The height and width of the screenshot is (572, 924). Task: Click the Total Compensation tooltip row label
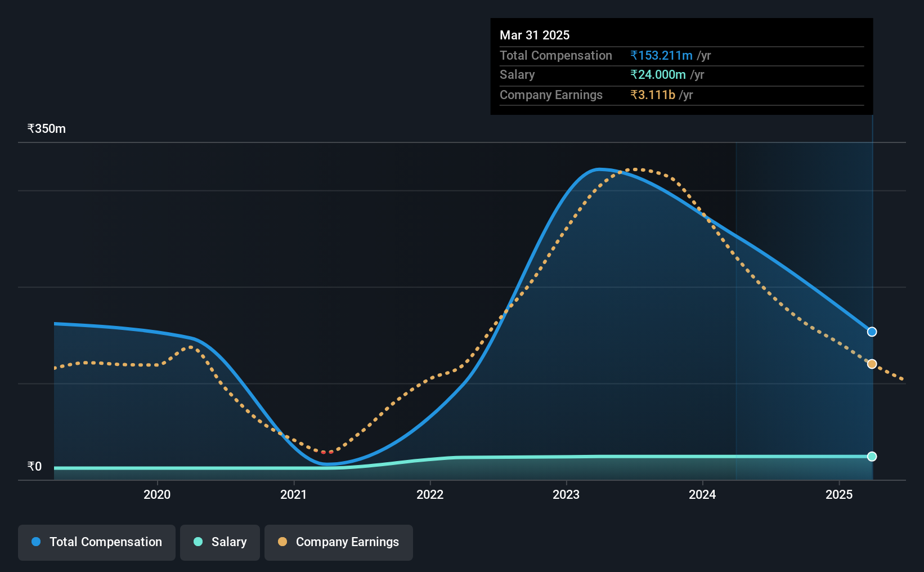556,55
